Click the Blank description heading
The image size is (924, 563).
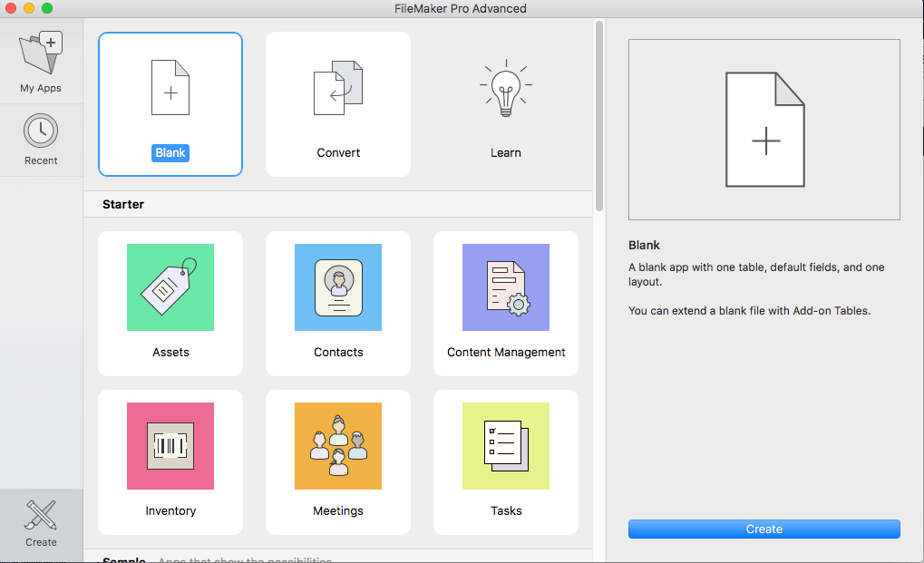click(644, 245)
